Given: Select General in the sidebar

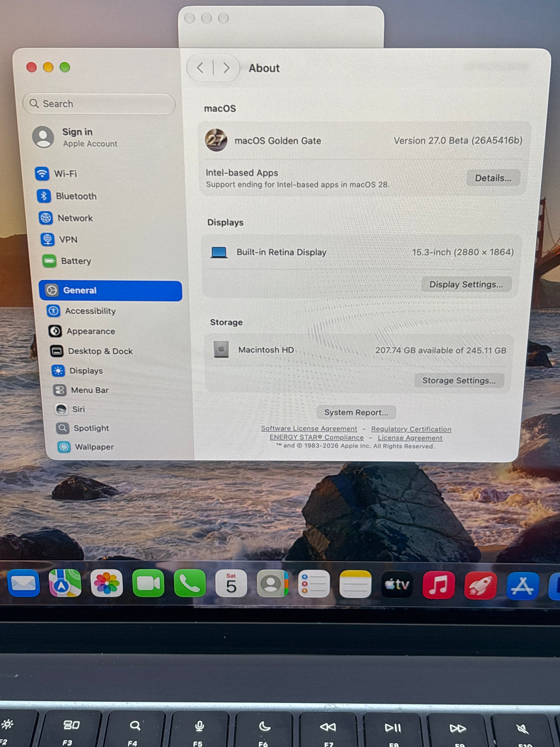Looking at the screenshot, I should [x=111, y=290].
